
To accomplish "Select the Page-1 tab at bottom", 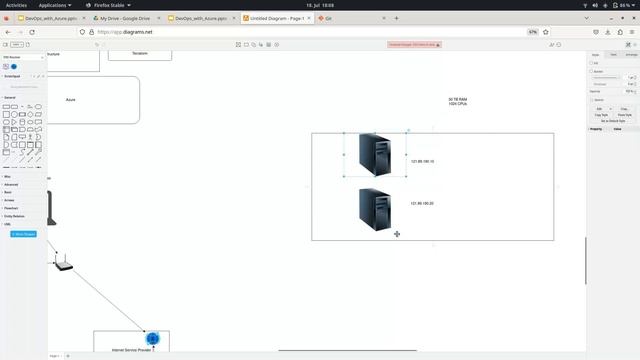I will point(55,356).
